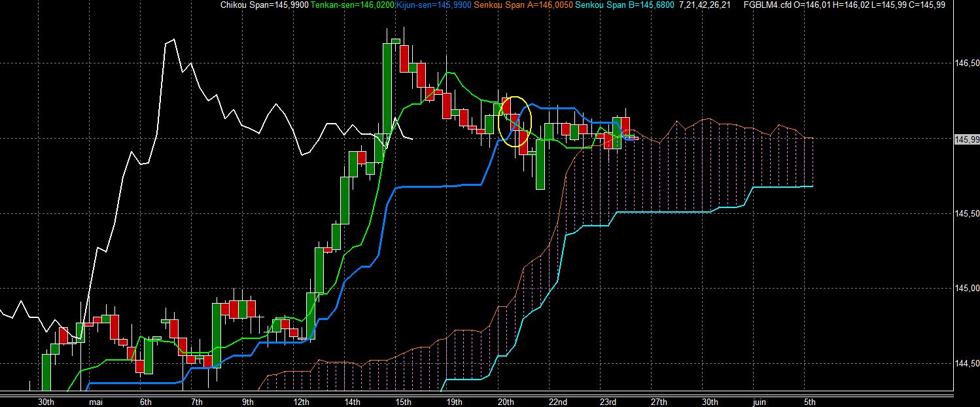
Task: Click the highlighted 145,99 current price tag
Action: click(967, 139)
